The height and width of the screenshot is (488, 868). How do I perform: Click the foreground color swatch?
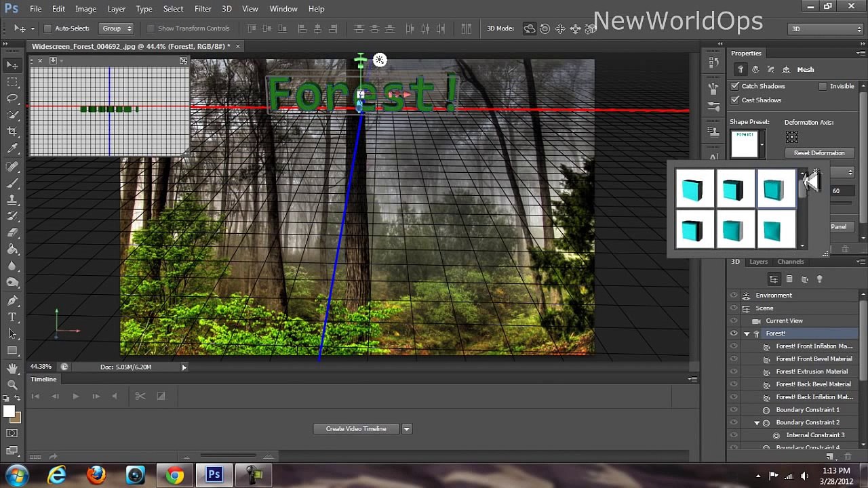(x=9, y=411)
